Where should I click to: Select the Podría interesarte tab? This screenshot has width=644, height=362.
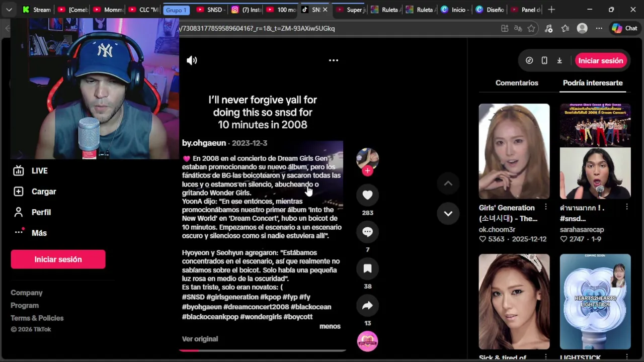coord(593,83)
